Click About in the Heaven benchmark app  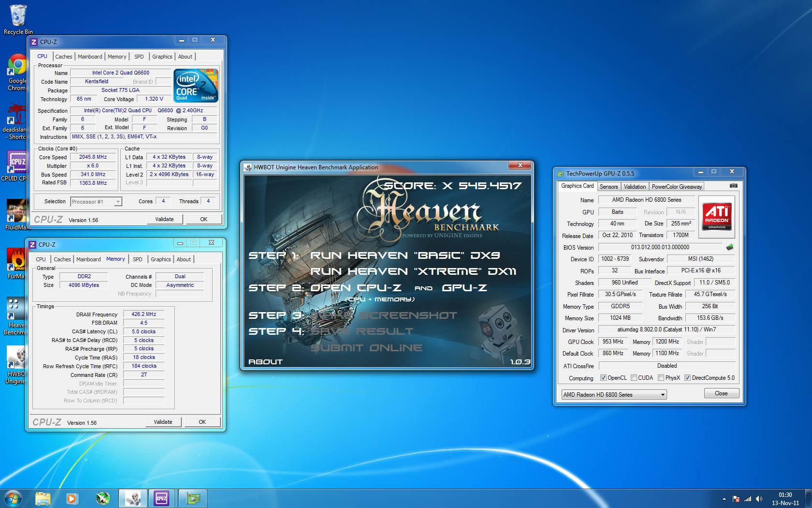pyautogui.click(x=265, y=362)
